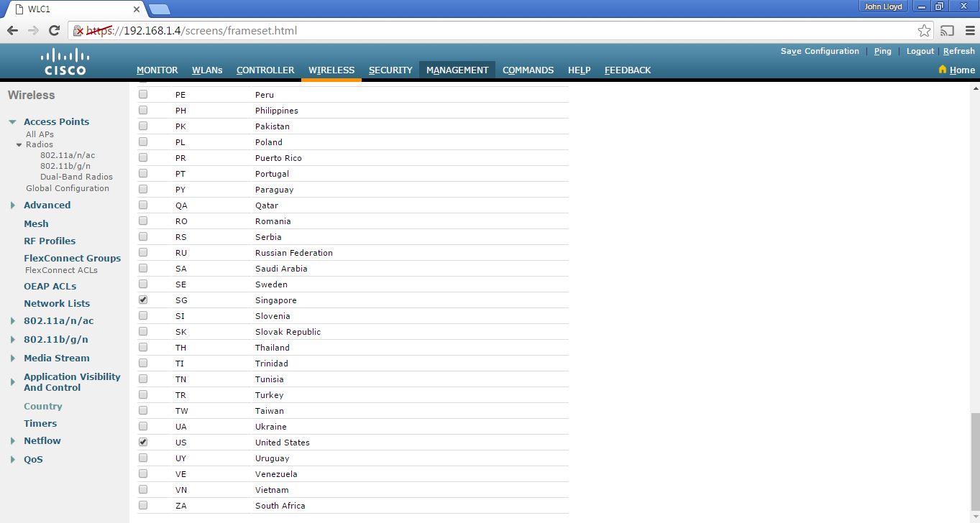Click the insecure HTTPS warning icon
Viewport: 980px width, 523px height.
[79, 31]
